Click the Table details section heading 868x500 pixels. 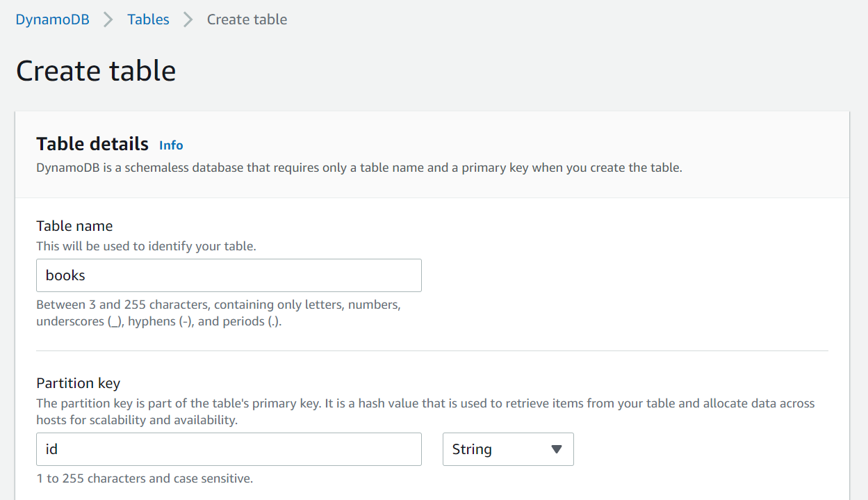(x=92, y=144)
